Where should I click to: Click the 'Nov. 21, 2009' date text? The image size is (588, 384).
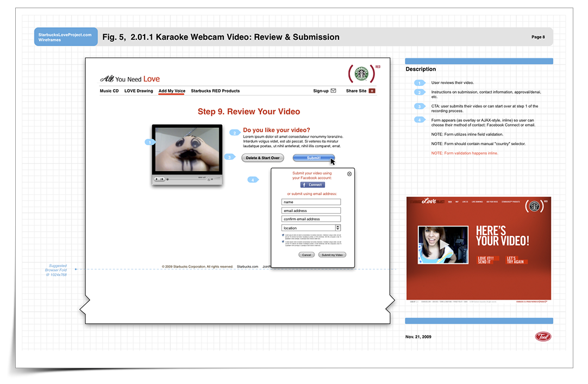(418, 337)
